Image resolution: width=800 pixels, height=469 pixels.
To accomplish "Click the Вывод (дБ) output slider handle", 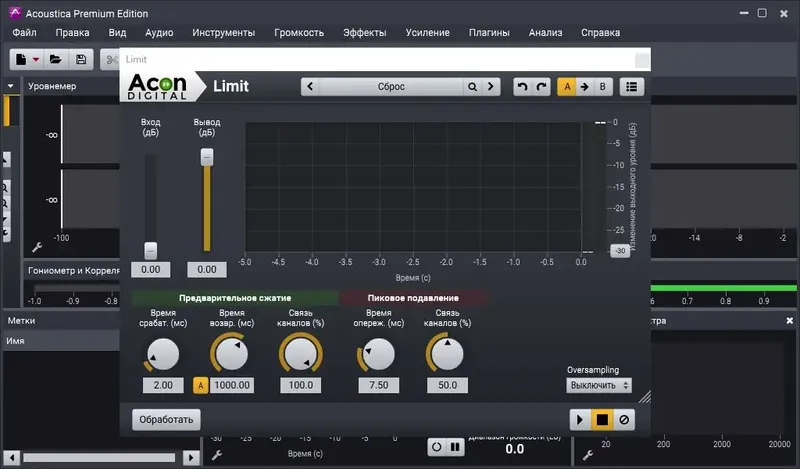I will 207,157.
